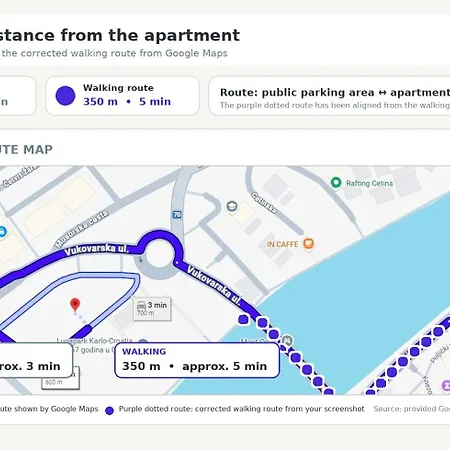Click the Route: public parking area ↔ apartment card
450x450 pixels.
[329, 96]
